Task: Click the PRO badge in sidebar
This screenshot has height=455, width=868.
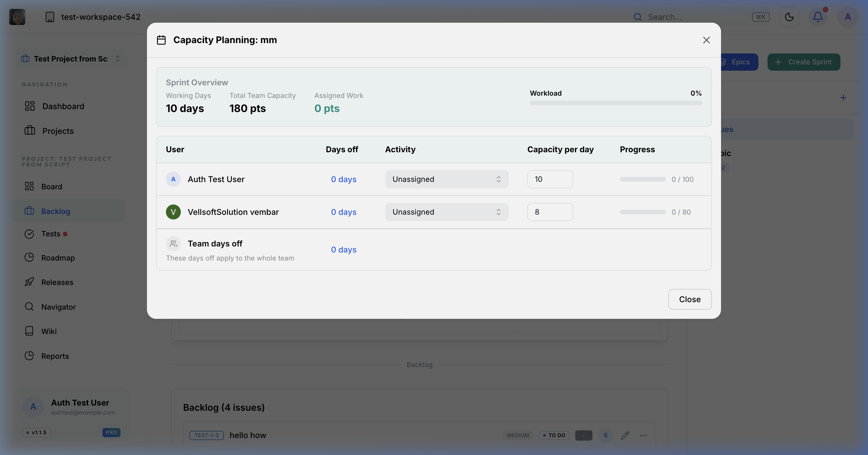Action: tap(111, 432)
